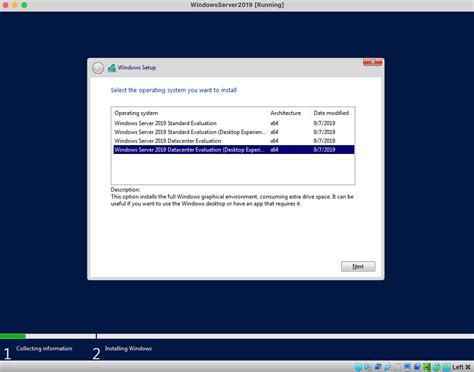Click the red close button of VM window
This screenshot has width=474, height=372.
[x=5, y=5]
